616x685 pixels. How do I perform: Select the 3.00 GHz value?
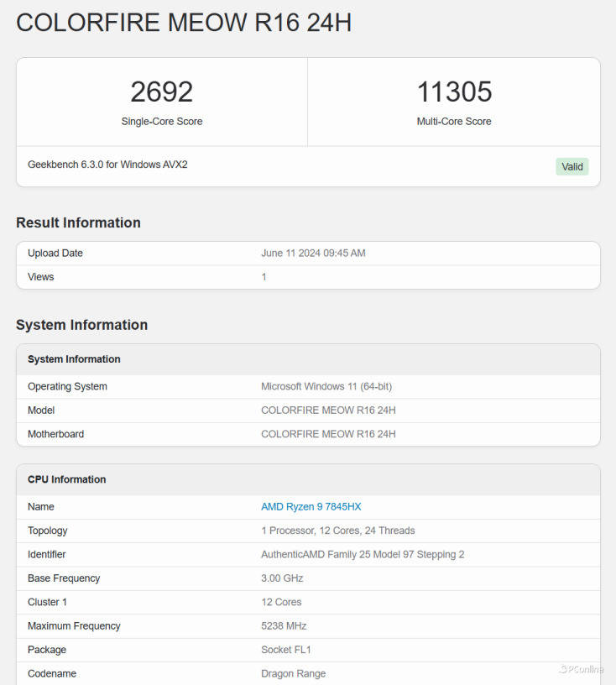click(282, 578)
